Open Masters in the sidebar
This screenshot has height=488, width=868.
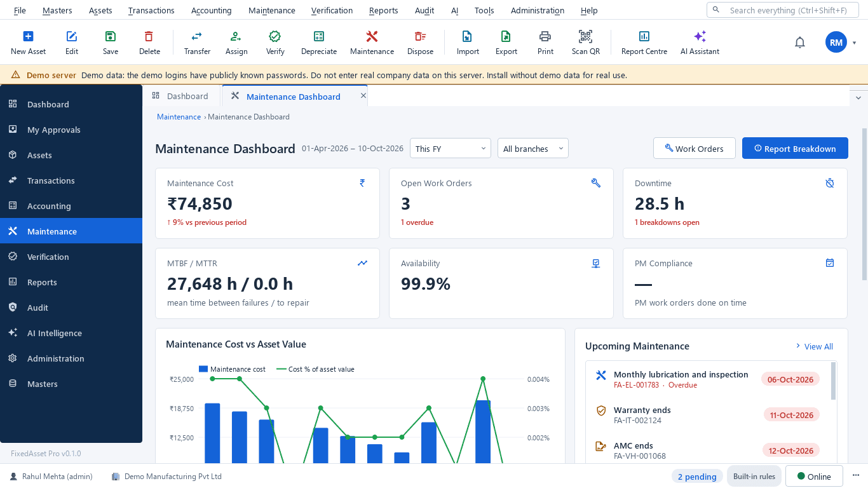tap(71, 384)
